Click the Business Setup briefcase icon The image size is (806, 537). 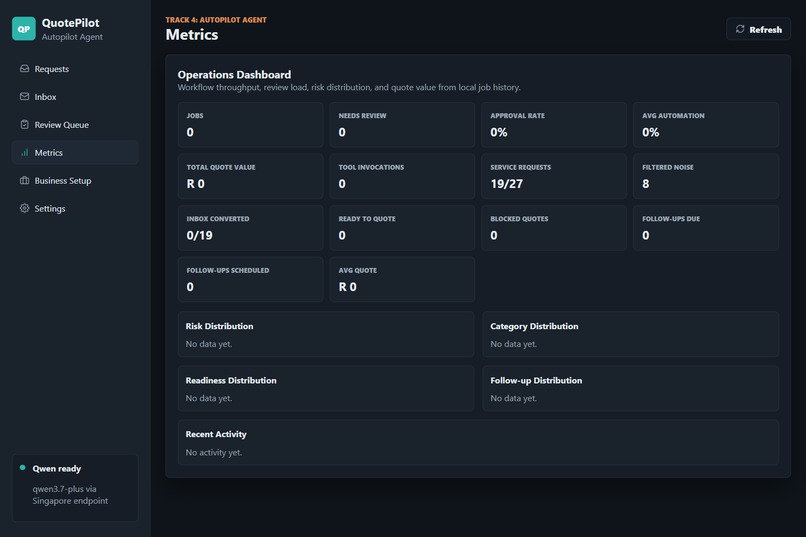pos(24,180)
